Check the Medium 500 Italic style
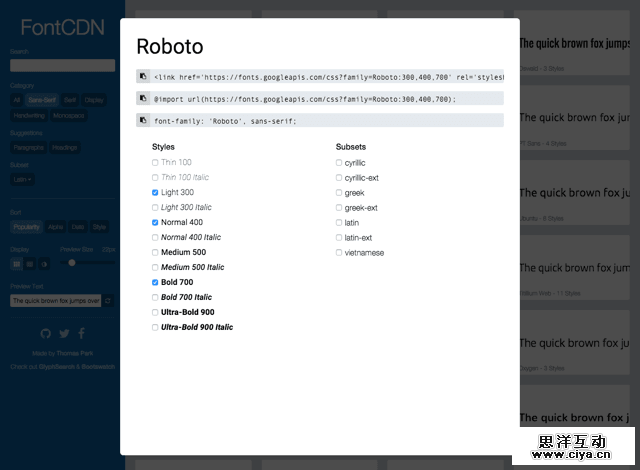This screenshot has width=640, height=470. tap(155, 267)
